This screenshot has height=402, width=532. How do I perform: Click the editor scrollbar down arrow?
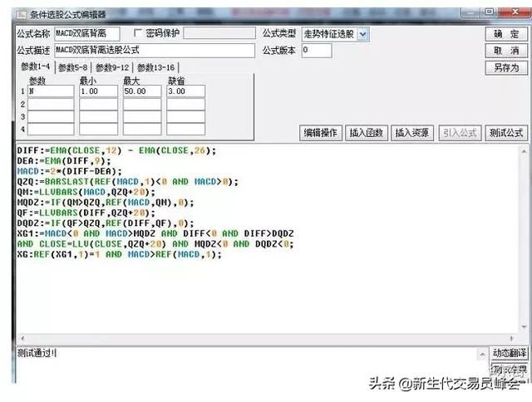(x=524, y=327)
